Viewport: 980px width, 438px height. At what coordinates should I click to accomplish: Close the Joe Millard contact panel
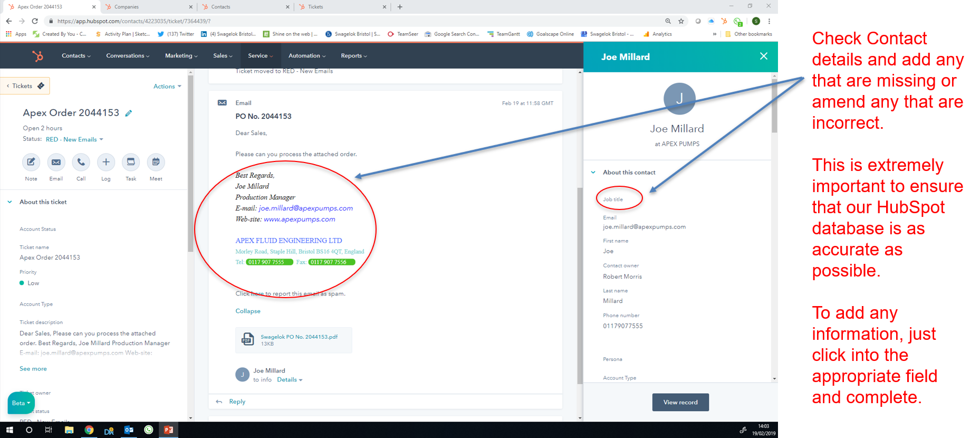[x=763, y=56]
